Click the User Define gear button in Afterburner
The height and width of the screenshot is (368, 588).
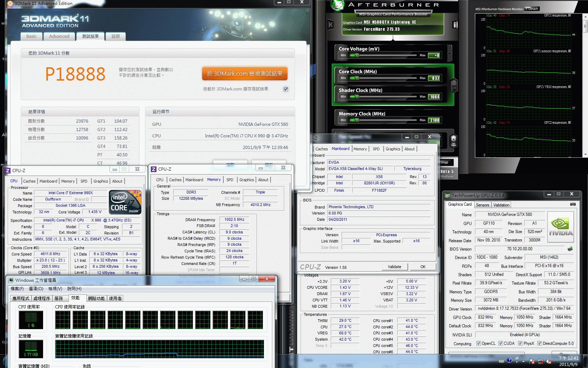(453, 141)
